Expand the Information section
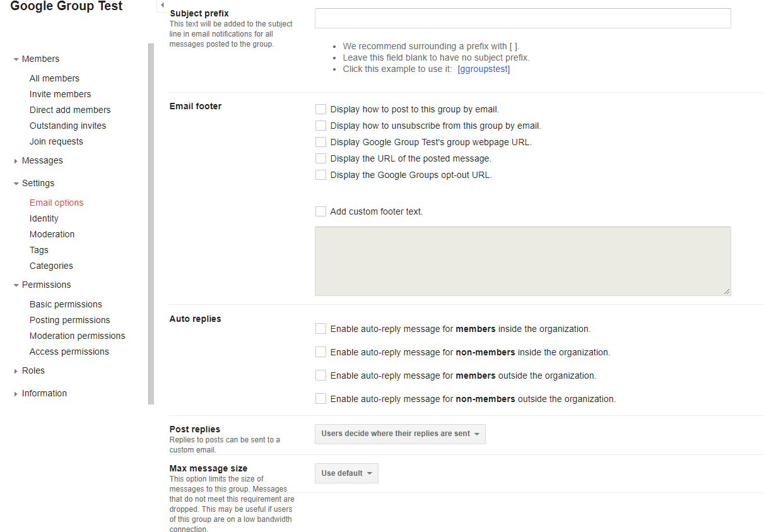The width and height of the screenshot is (764, 532). coord(16,394)
